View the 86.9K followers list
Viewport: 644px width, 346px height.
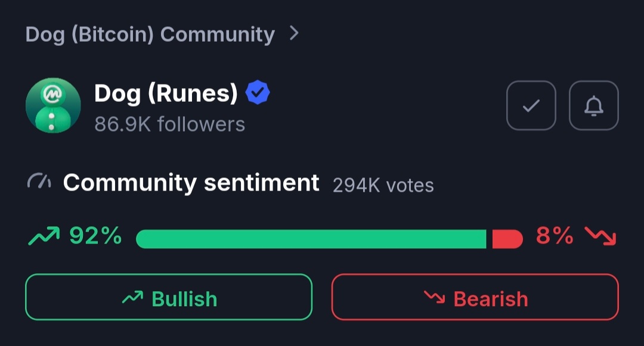(x=169, y=124)
